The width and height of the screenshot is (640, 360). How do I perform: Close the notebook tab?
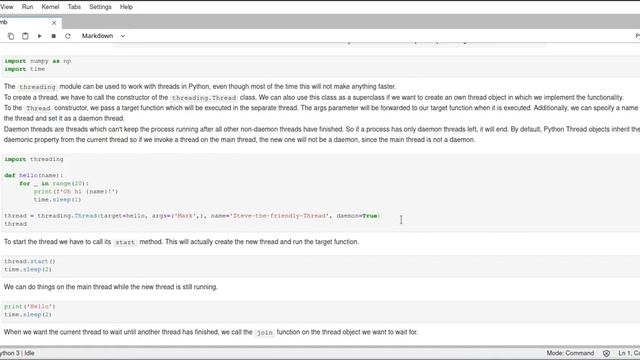pos(54,23)
